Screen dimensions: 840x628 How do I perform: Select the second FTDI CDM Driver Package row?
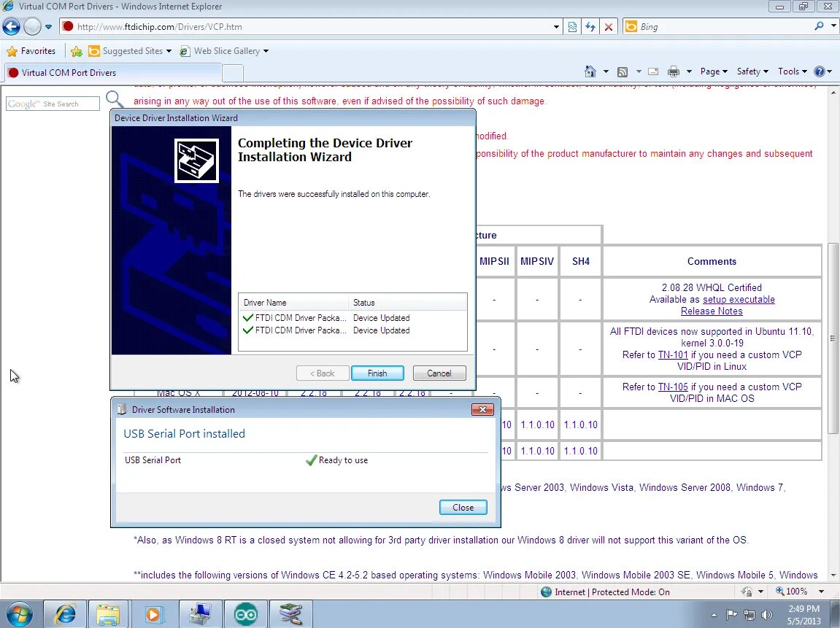pos(352,330)
